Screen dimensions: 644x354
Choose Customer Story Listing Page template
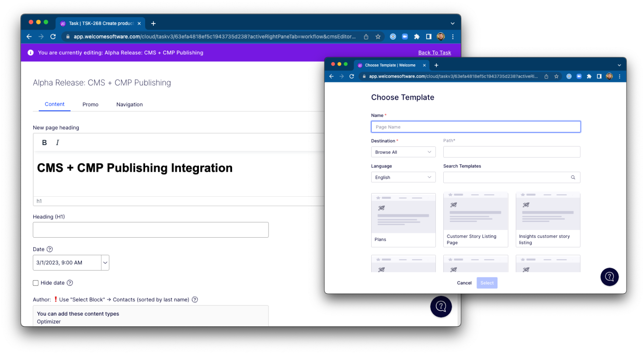pyautogui.click(x=476, y=220)
